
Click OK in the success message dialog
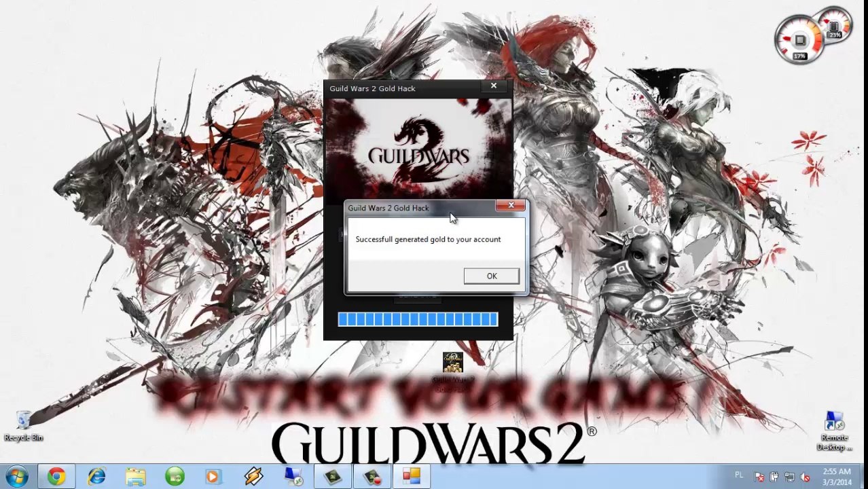[491, 276]
